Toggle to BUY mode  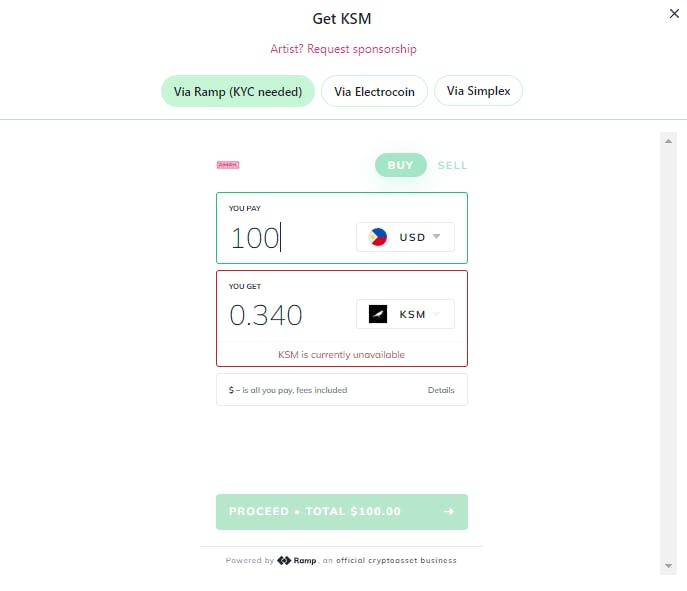(400, 165)
